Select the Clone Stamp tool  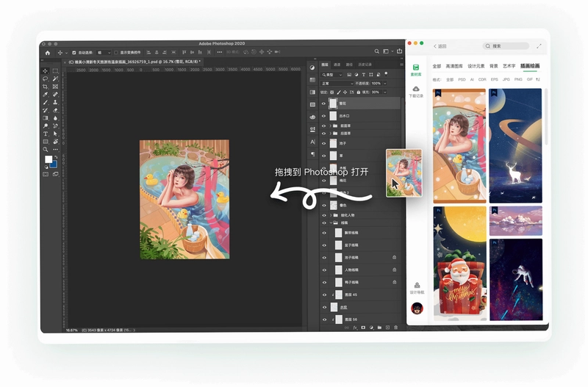coord(56,102)
